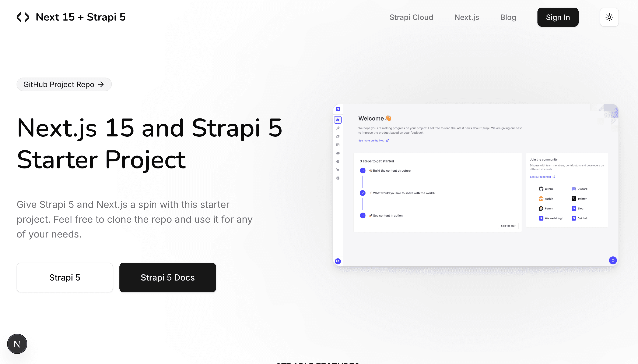
Task: Click the checkmark beside 'Build the content structure'
Action: click(x=362, y=171)
